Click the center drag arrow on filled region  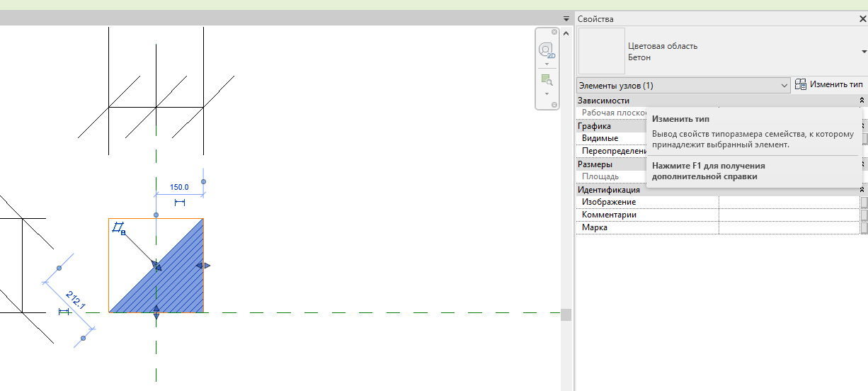pos(156,266)
